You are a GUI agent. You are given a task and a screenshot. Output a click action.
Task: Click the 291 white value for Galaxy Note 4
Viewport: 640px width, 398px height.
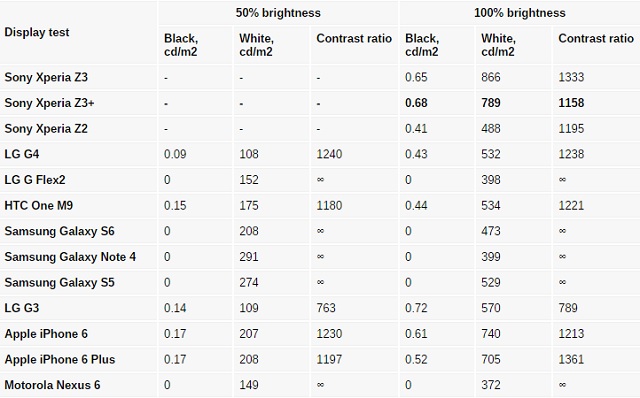click(x=249, y=257)
